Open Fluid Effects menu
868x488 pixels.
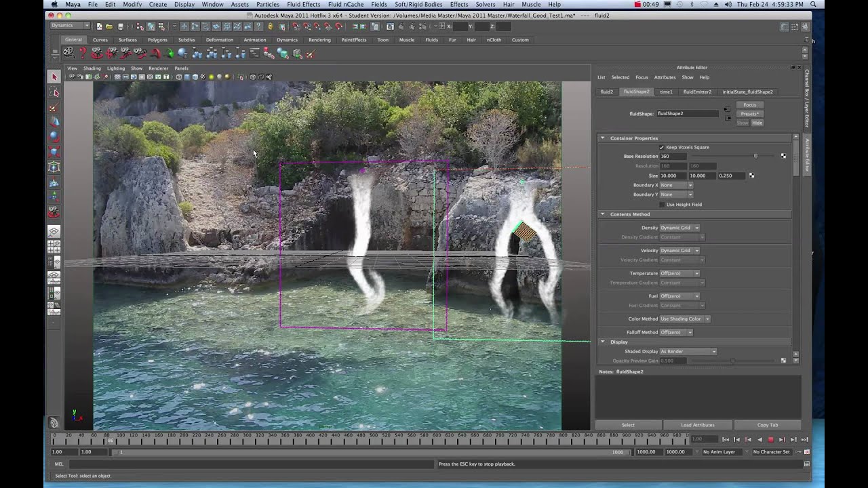pos(303,4)
